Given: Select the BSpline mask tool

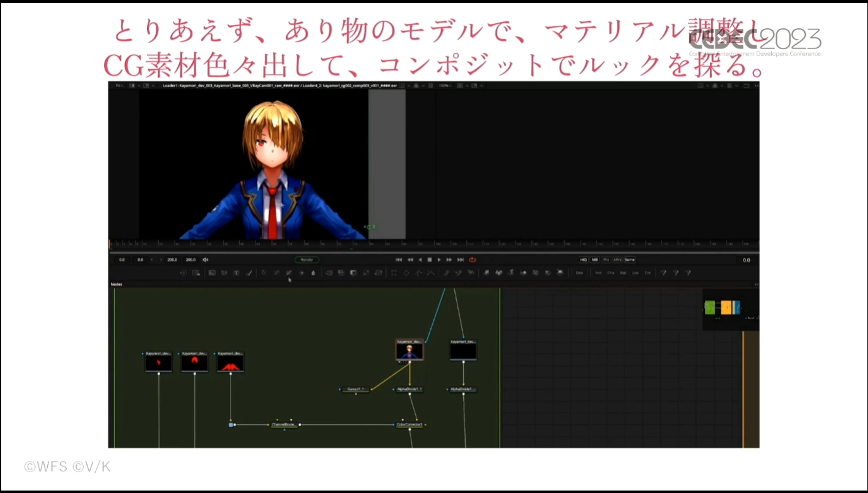Looking at the screenshot, I should click(431, 273).
